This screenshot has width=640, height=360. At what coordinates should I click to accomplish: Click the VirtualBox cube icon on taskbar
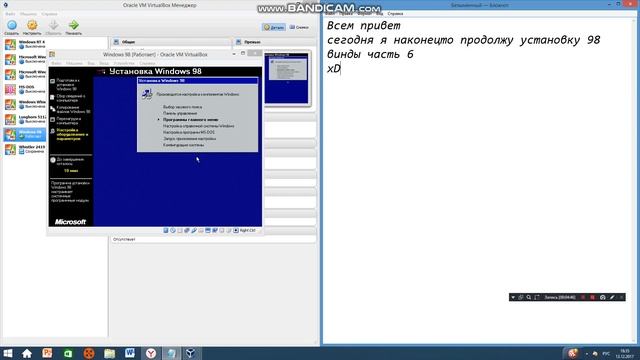191,353
